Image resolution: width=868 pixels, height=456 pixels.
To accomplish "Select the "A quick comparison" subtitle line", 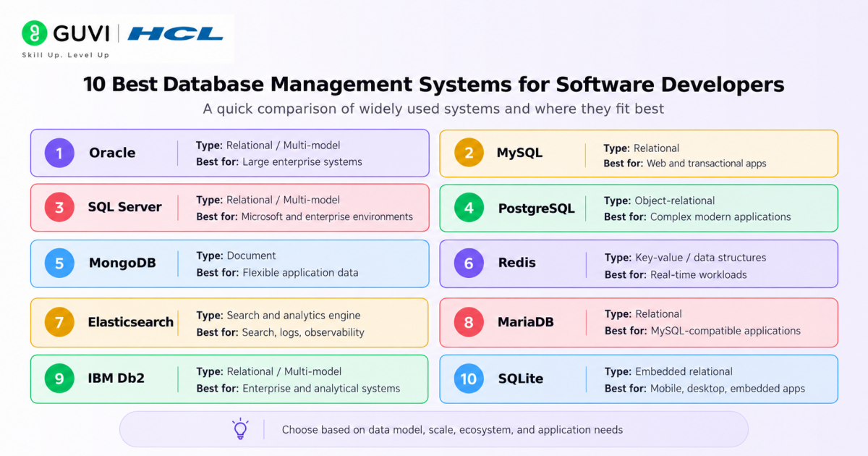I will [434, 110].
